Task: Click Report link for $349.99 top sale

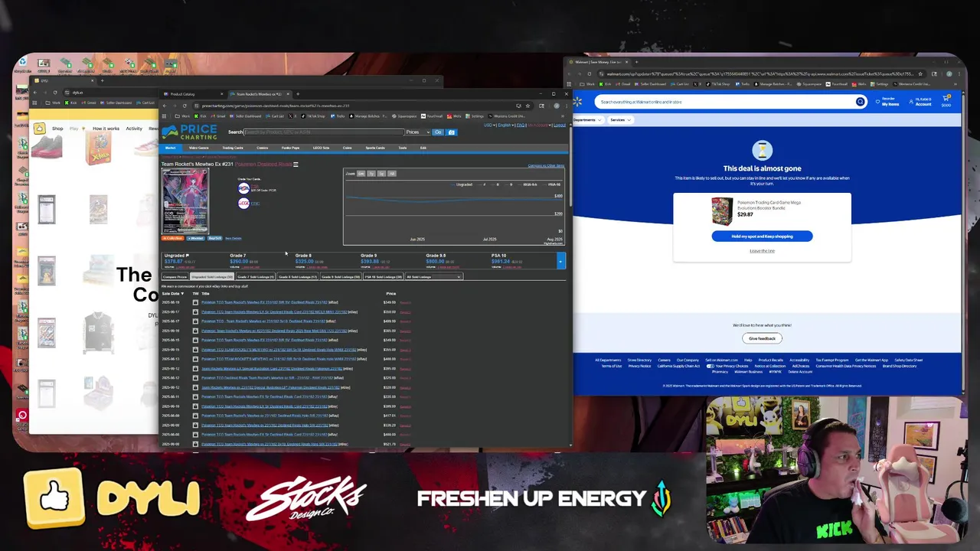Action: pos(405,302)
